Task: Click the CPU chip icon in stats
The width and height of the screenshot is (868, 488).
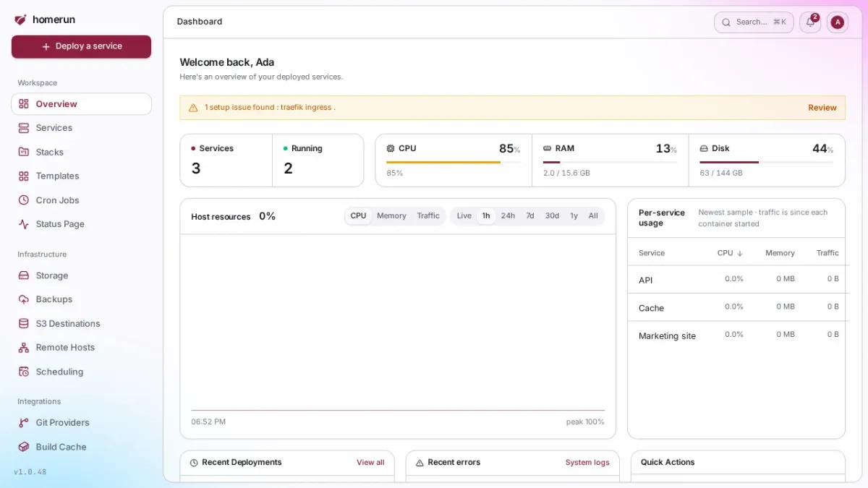Action: click(x=391, y=148)
